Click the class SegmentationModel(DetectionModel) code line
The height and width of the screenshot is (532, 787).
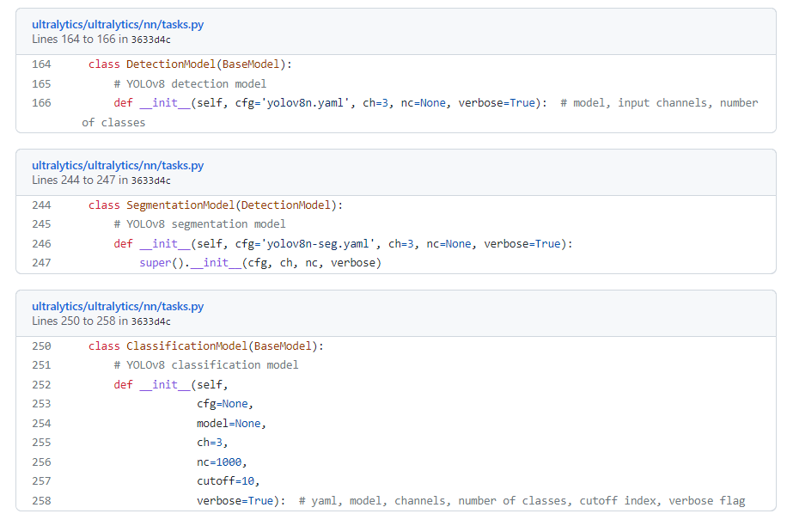point(216,205)
